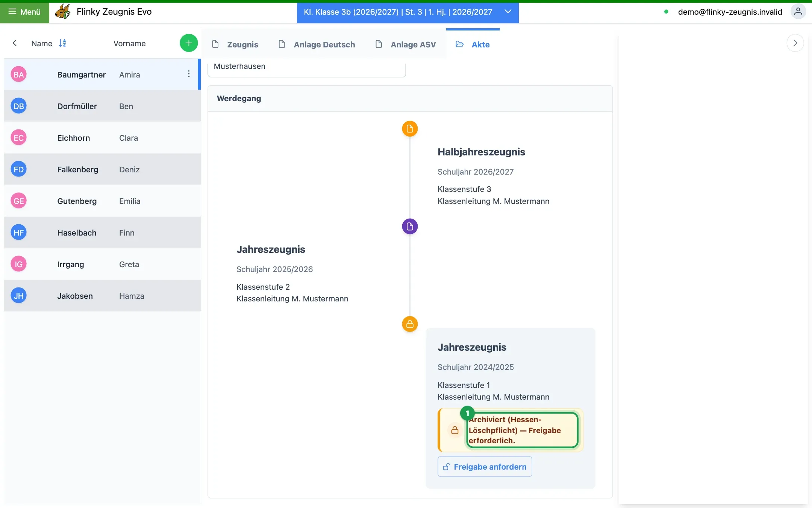Select the BA avatar of Baumgartner
The height and width of the screenshot is (508, 812).
18,75
